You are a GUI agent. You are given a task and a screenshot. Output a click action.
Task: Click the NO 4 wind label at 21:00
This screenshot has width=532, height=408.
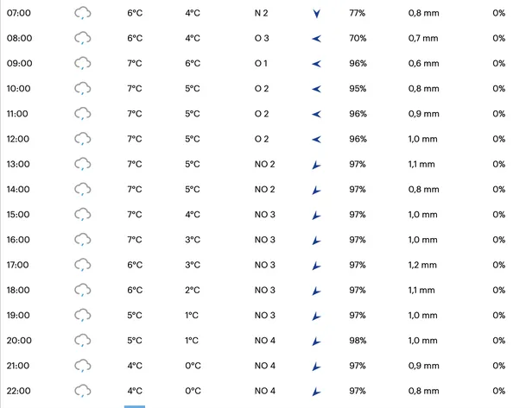coord(265,366)
